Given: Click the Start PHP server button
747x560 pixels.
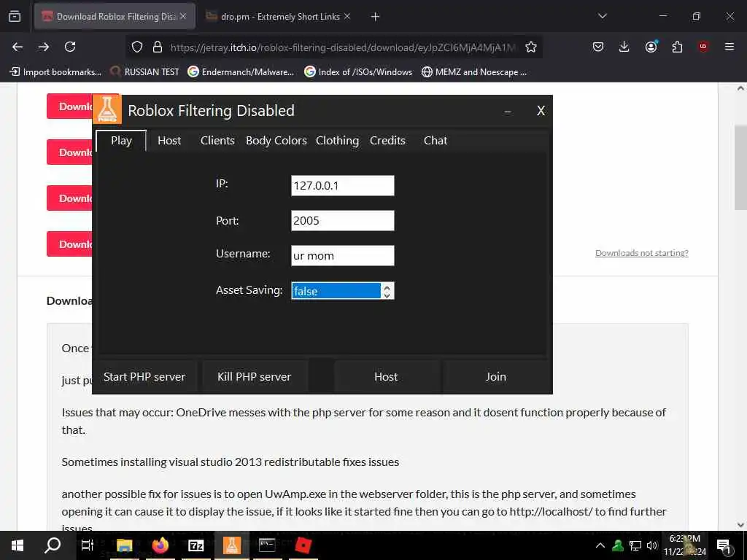Looking at the screenshot, I should (x=144, y=377).
